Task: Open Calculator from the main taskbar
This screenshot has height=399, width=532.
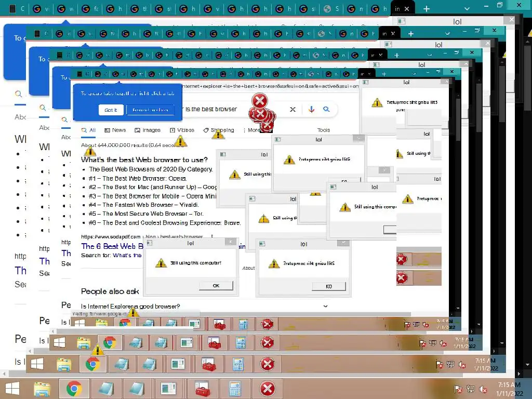Action: coord(235,389)
